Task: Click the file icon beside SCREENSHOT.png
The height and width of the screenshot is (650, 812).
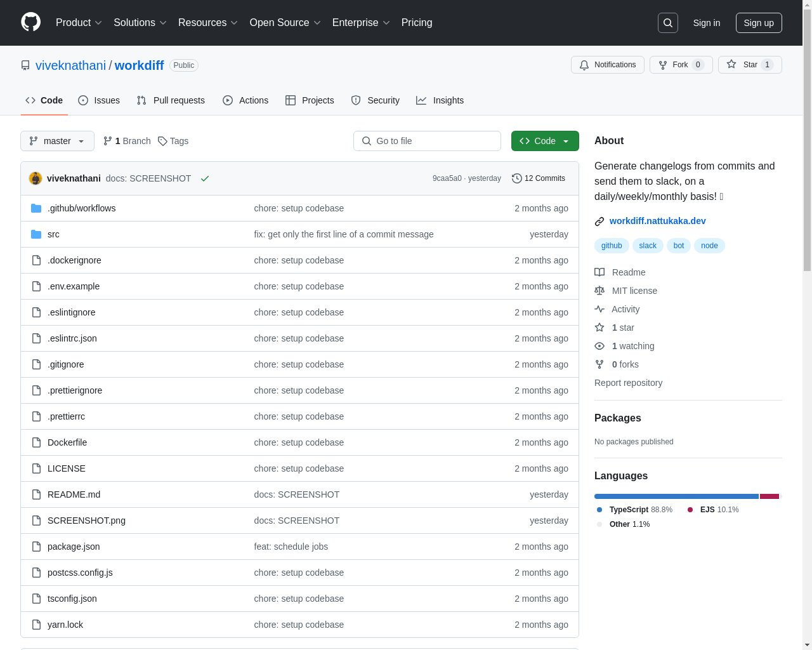Action: (x=36, y=521)
